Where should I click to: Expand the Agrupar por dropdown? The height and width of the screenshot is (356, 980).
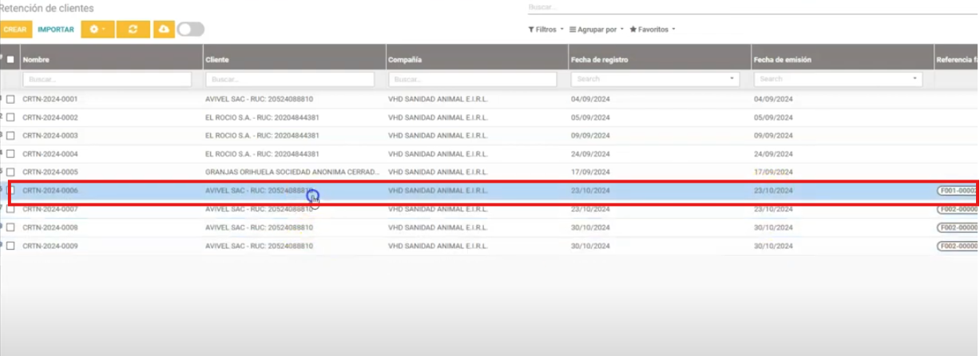(x=597, y=30)
